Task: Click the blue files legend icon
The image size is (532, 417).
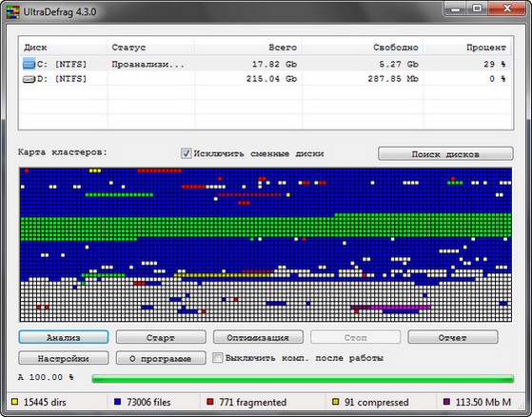Action: [x=118, y=402]
